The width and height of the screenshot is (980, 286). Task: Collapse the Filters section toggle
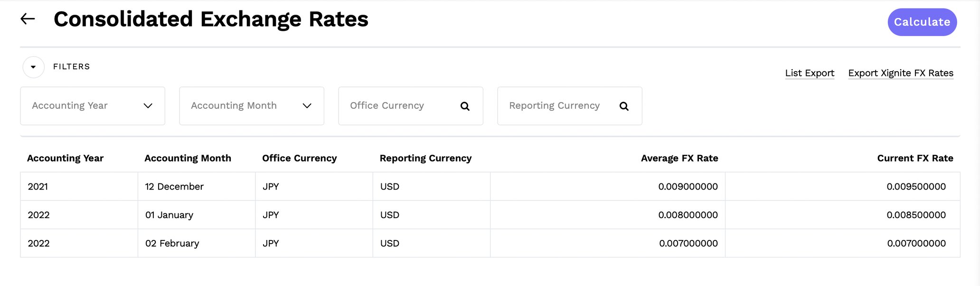click(x=33, y=67)
